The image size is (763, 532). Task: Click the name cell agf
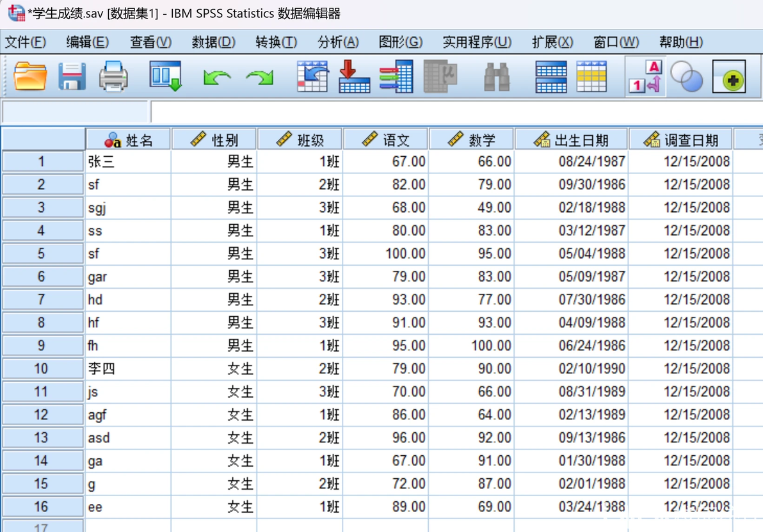(x=129, y=415)
